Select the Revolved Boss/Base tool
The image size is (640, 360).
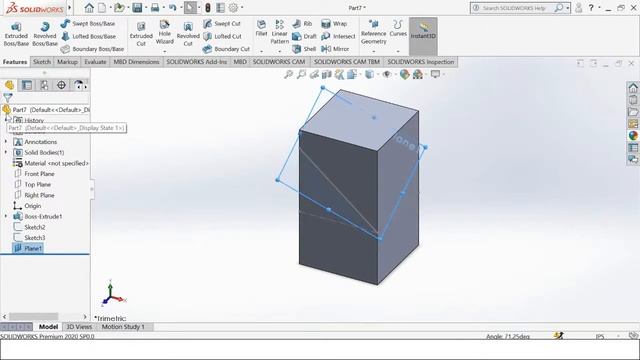pyautogui.click(x=45, y=34)
